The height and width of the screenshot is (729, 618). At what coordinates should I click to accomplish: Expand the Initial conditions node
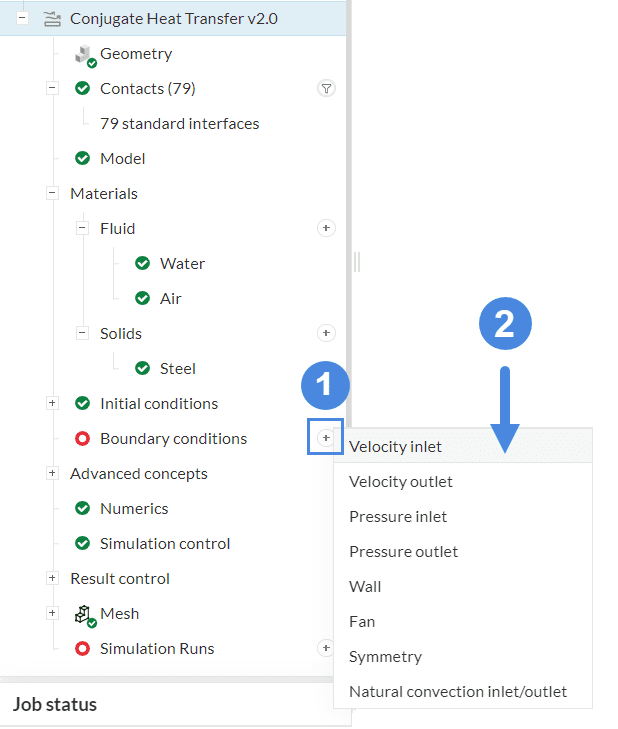(x=52, y=403)
